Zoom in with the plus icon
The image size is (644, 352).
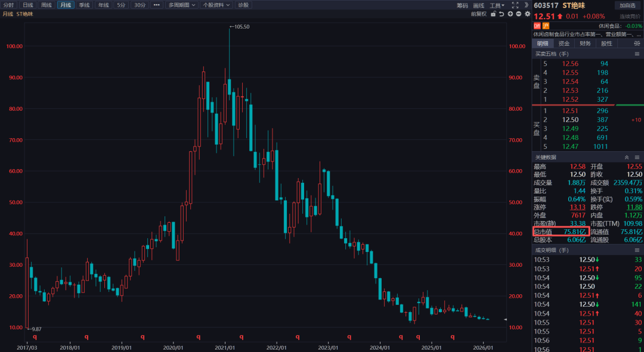[x=510, y=14]
